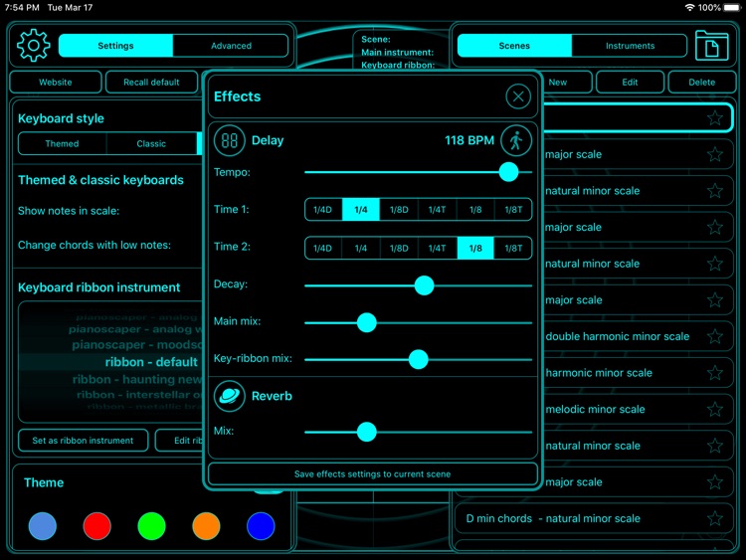Click the Key-ribbon mix slider handle
746x560 pixels.
pyautogui.click(x=418, y=360)
